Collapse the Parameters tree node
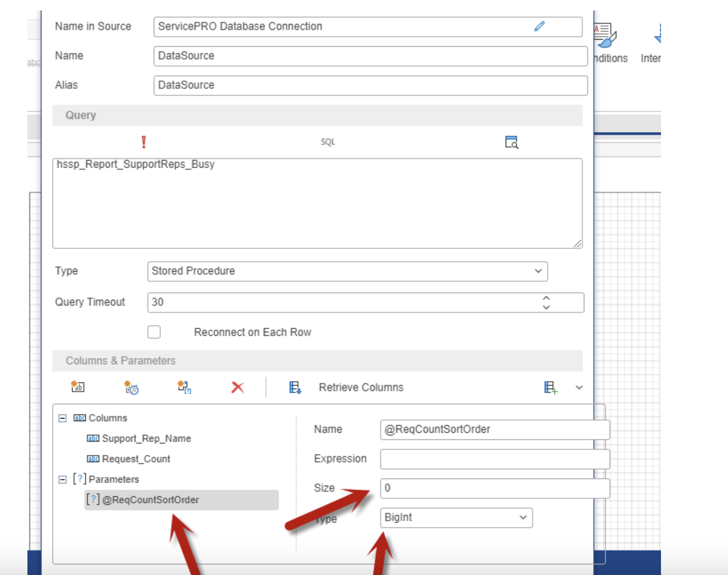The image size is (728, 575). 62,480
